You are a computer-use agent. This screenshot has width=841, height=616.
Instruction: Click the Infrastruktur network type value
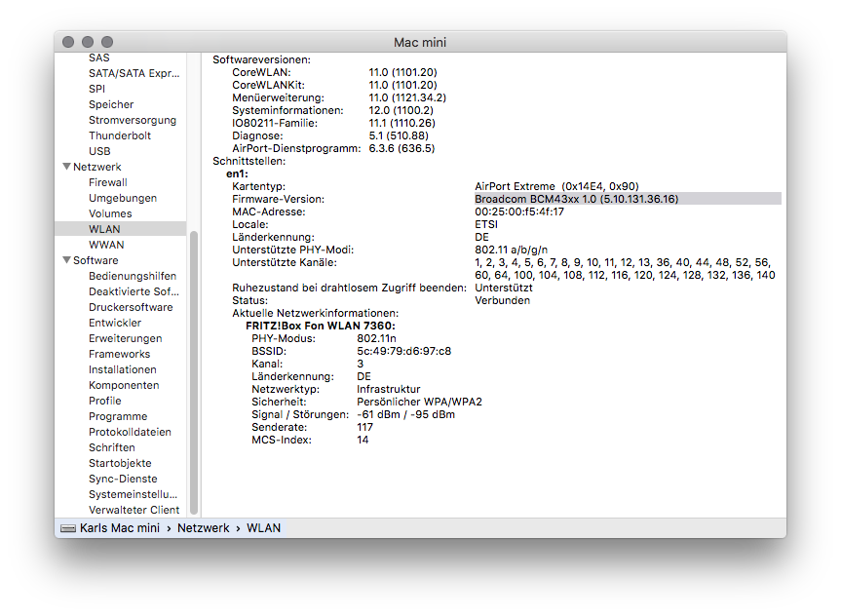pos(388,389)
